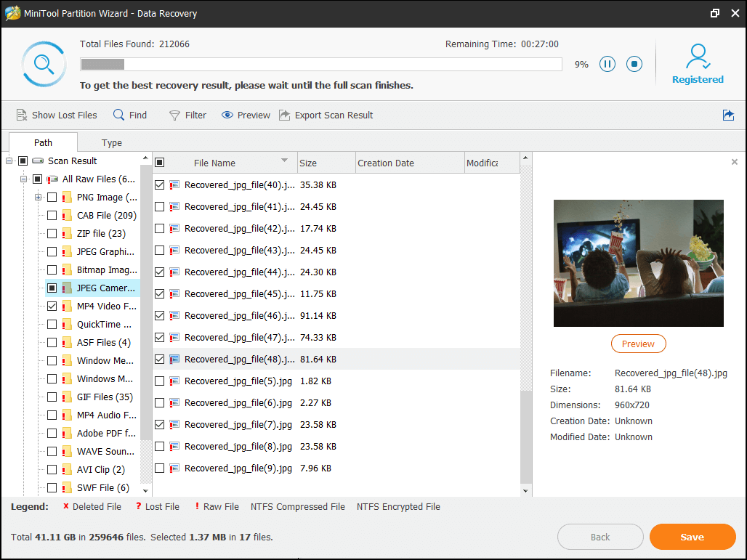The width and height of the screenshot is (747, 560).
Task: Open the Filter funnel option
Action: [187, 115]
